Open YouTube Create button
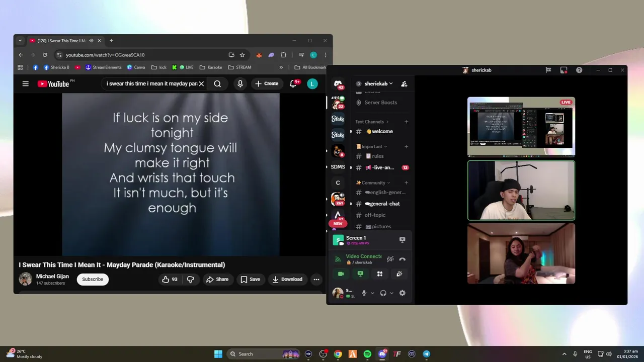 click(x=267, y=84)
